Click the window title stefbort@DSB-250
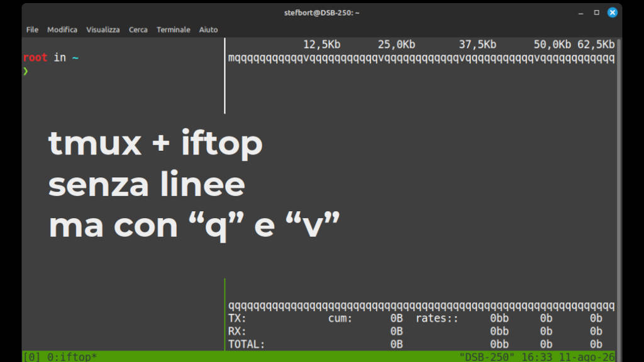644x362 pixels. pyautogui.click(x=321, y=13)
